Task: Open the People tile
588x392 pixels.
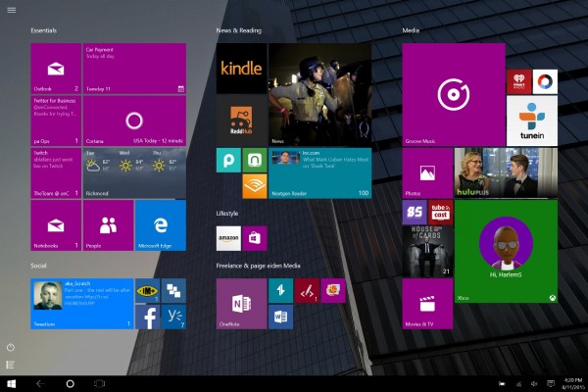Action: (109, 225)
